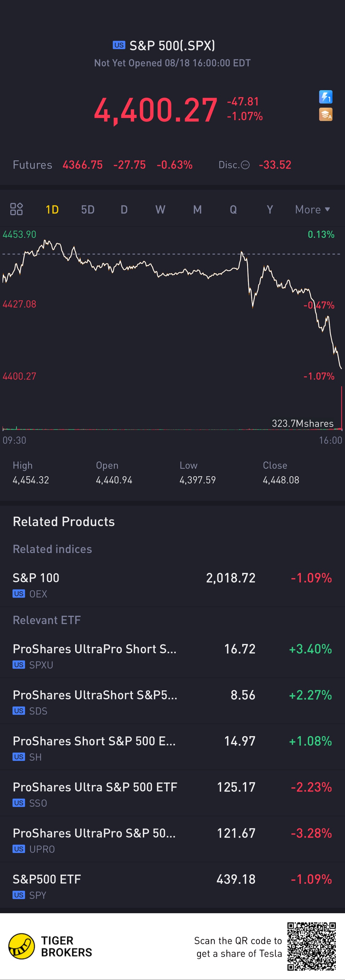
Task: Switch to the Y yearly chart
Action: point(270,209)
